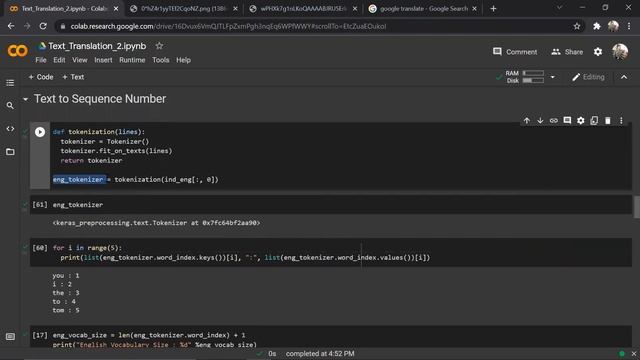Open the Comment button
The height and width of the screenshot is (360, 640).
coord(515,52)
